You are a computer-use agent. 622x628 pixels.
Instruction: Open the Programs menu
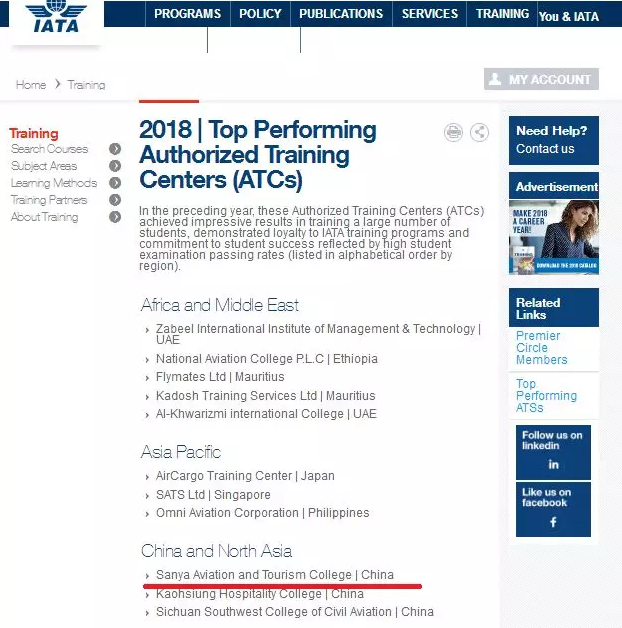pyautogui.click(x=188, y=14)
